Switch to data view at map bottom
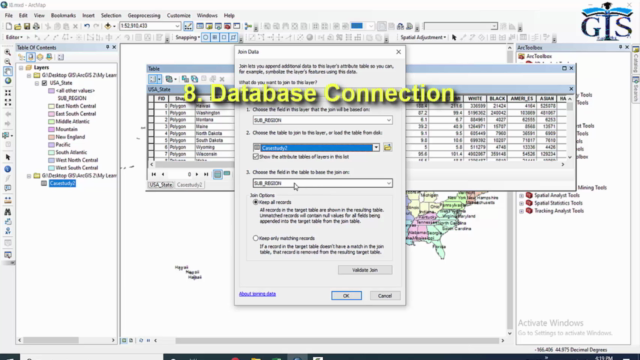Viewport: 640px width, 360px height. point(124,340)
